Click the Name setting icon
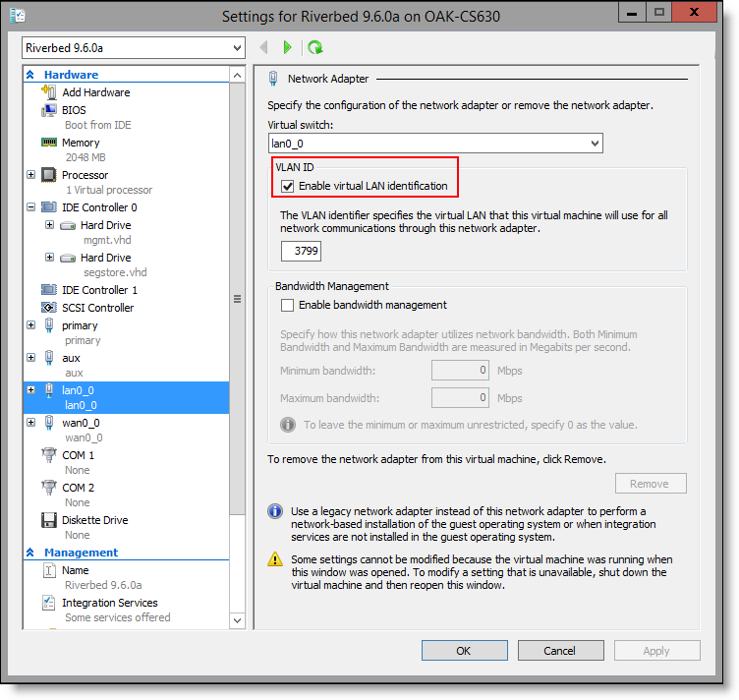This screenshot has height=700, width=739. 49,570
